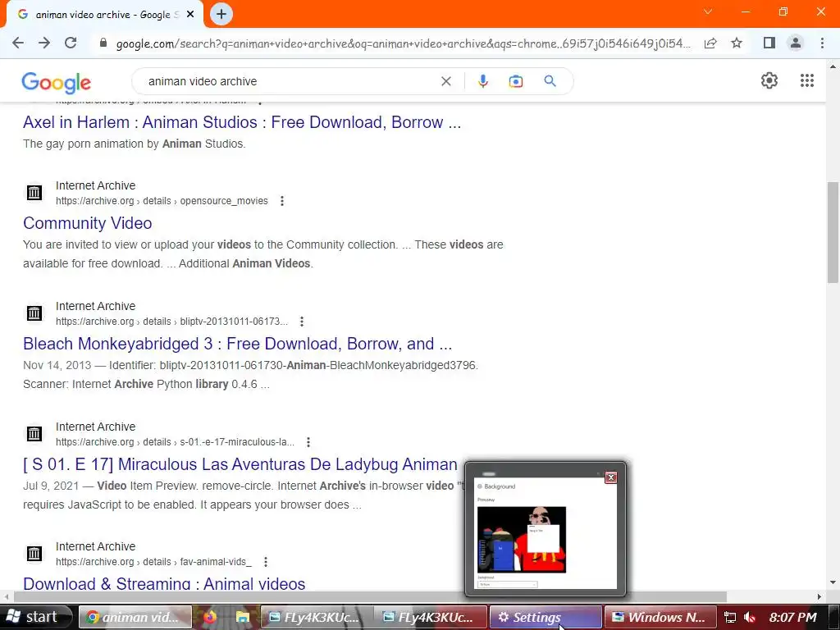
Task: Open more options for the opensource_movies result
Action: coord(282,201)
